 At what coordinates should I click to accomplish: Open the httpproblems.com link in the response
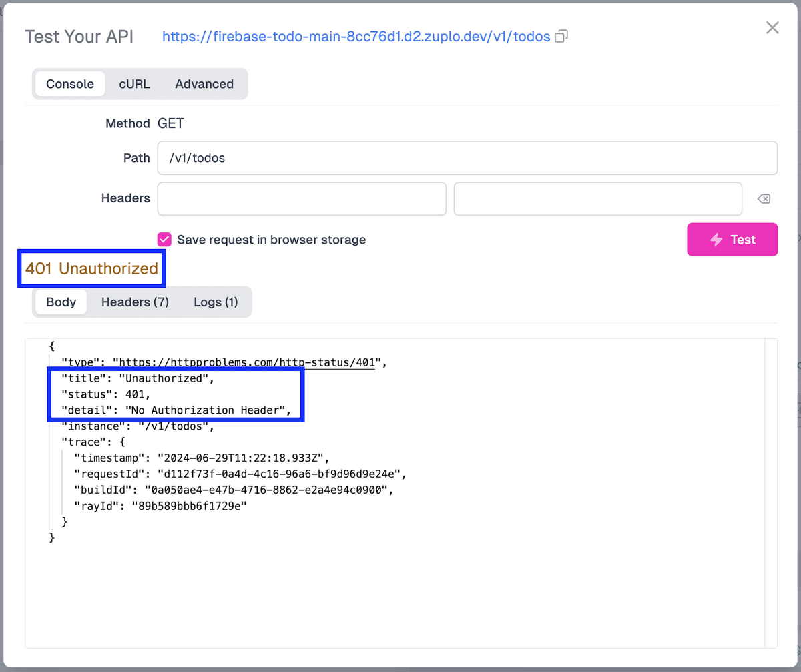tap(247, 362)
